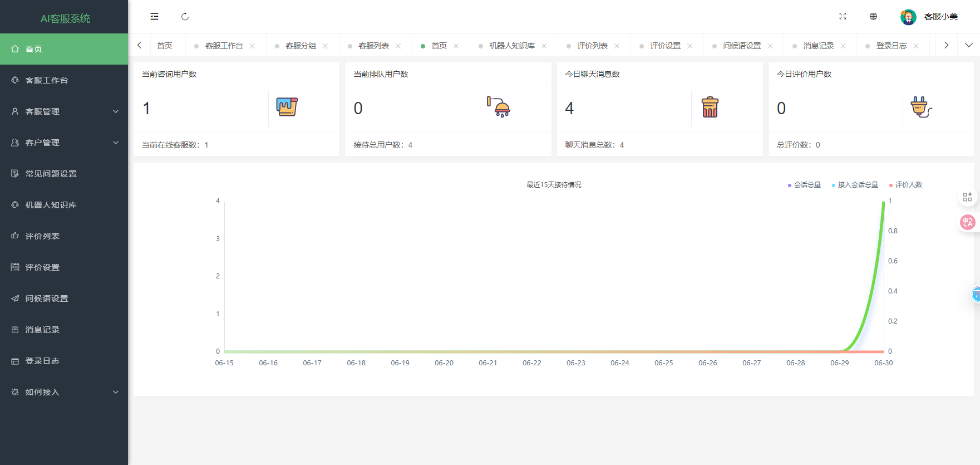Click the edit icon beside sidebar 常见问题设置
This screenshot has height=465, width=980.
pyautogui.click(x=15, y=174)
